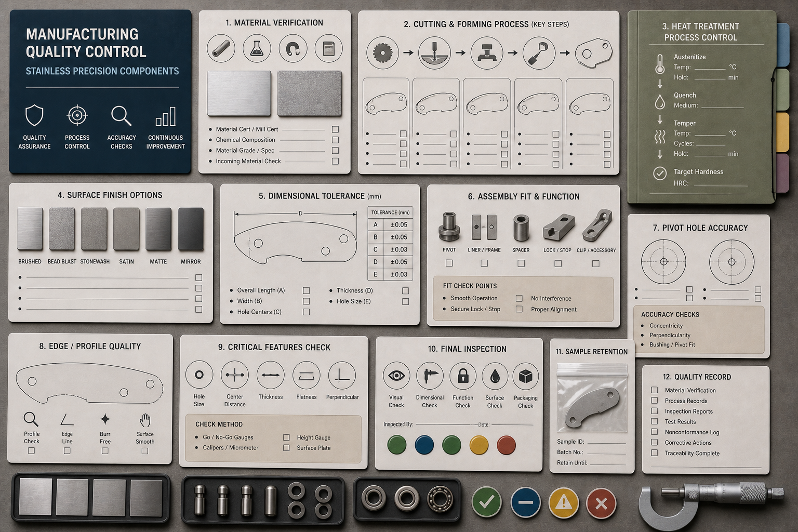Select the yellow notebook tab
The height and width of the screenshot is (532, 798).
tap(782, 132)
